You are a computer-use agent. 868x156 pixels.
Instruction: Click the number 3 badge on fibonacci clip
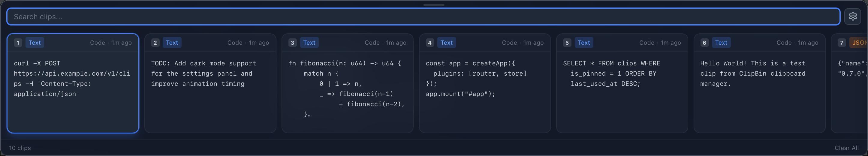click(292, 43)
